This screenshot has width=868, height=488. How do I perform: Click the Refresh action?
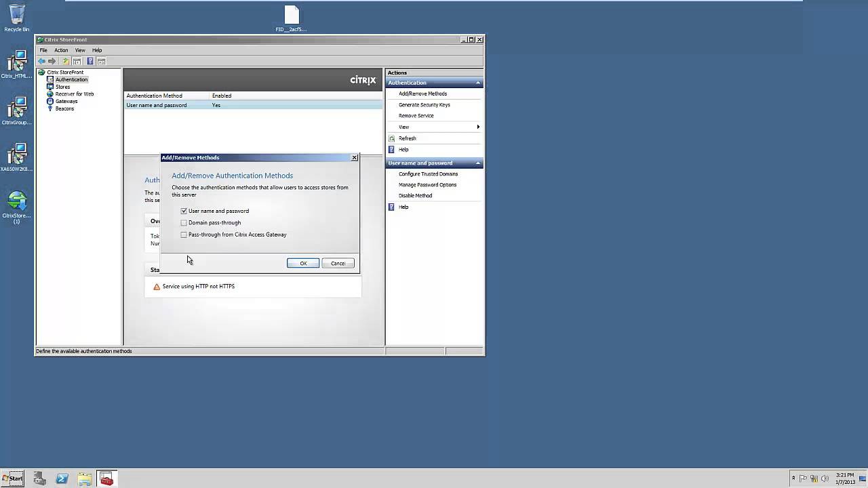407,138
